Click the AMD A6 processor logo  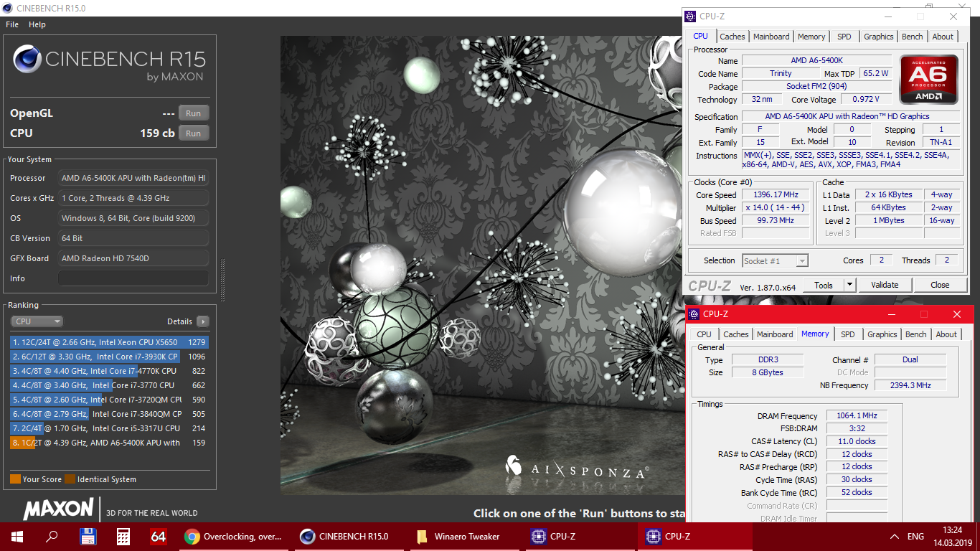(929, 80)
